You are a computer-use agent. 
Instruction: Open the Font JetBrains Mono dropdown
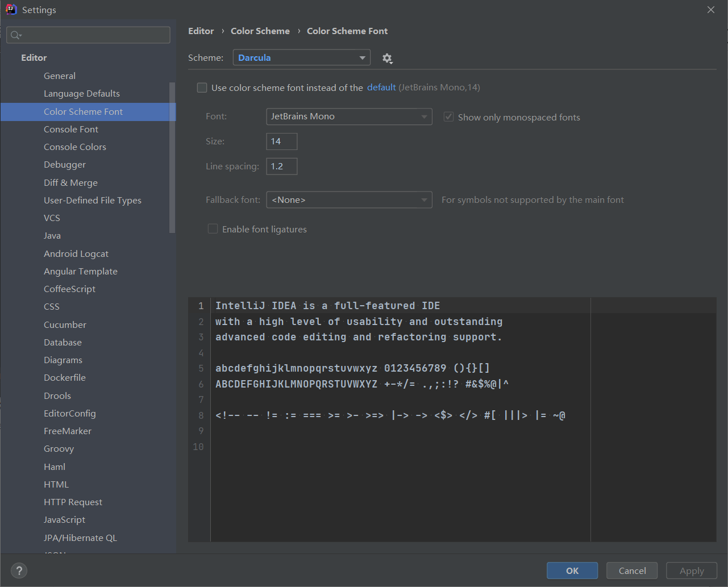349,116
